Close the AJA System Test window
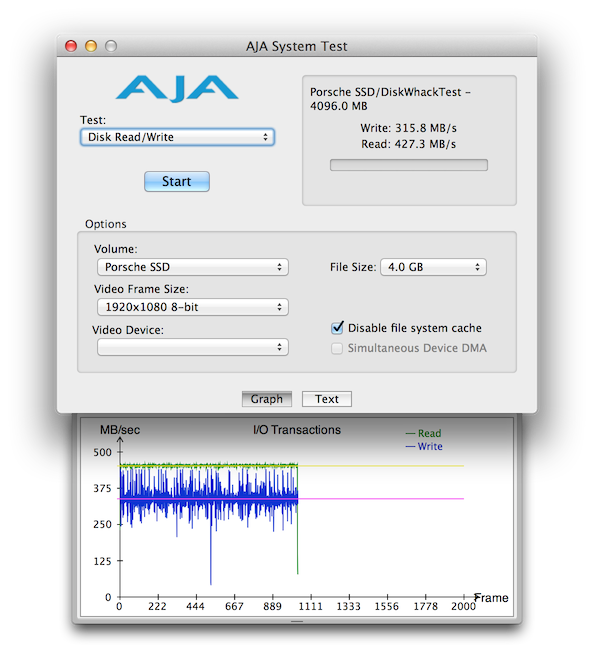The height and width of the screenshot is (648, 594). click(71, 46)
